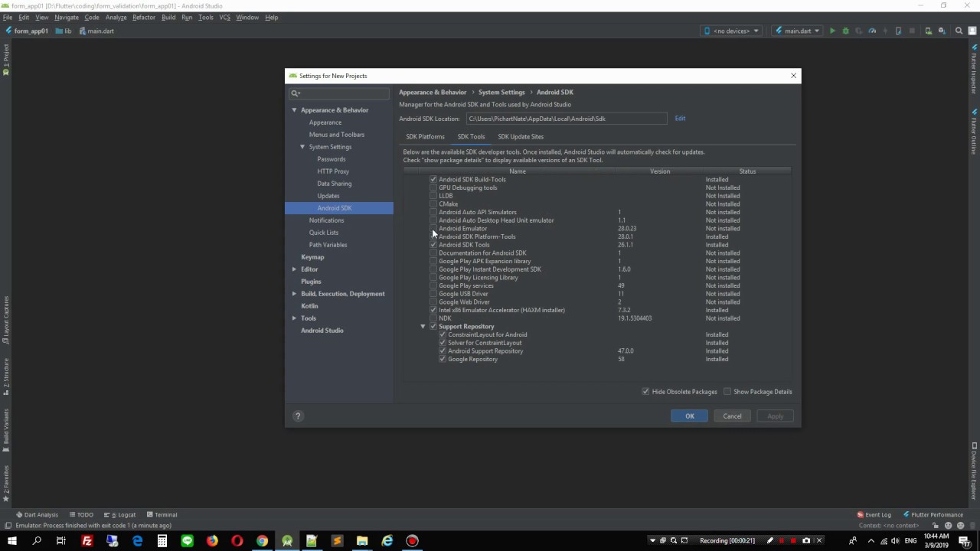This screenshot has width=980, height=551.
Task: Check Google Play services checkbox
Action: pyautogui.click(x=433, y=285)
